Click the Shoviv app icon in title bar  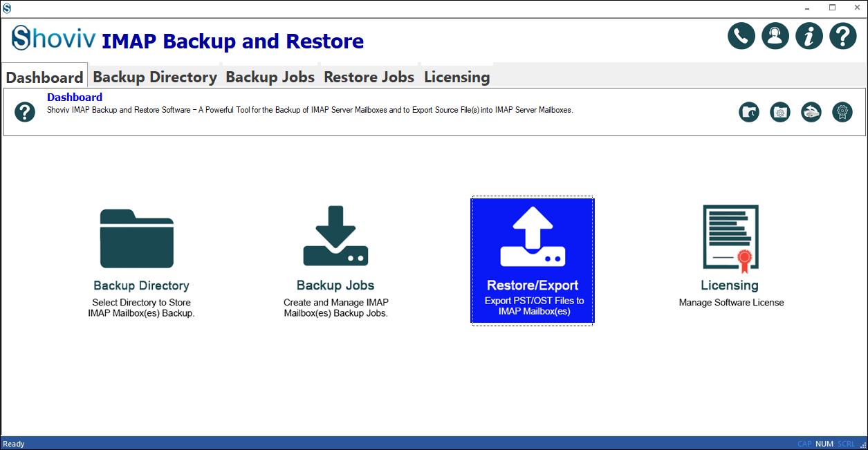click(7, 8)
